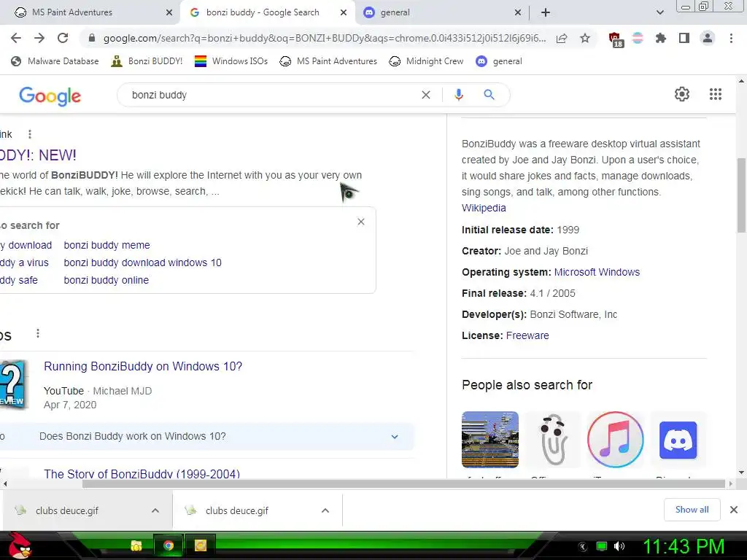Open more options for the Videos section
This screenshot has width=747, height=560.
coord(38,333)
